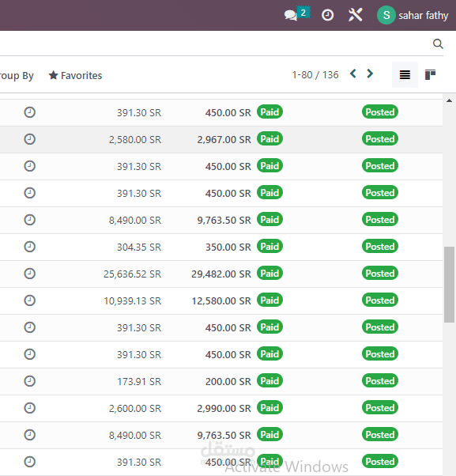Select the 12,580.00 SR total cell
The height and width of the screenshot is (476, 456).
tap(221, 300)
